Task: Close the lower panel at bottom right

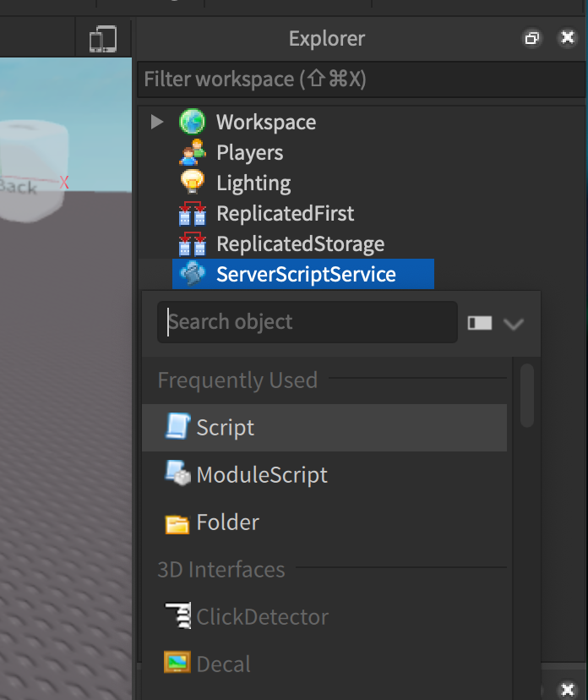Action: (x=568, y=690)
